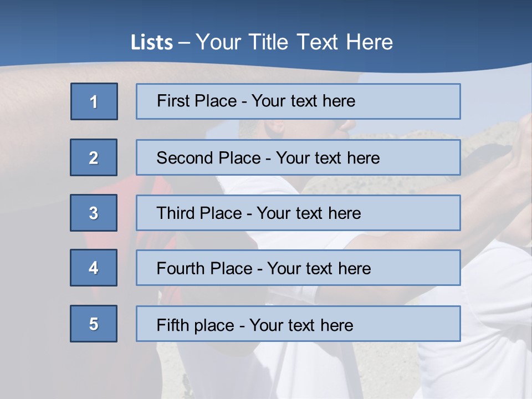This screenshot has width=532, height=399.
Task: Click the background photo below the list
Action: 266,371
